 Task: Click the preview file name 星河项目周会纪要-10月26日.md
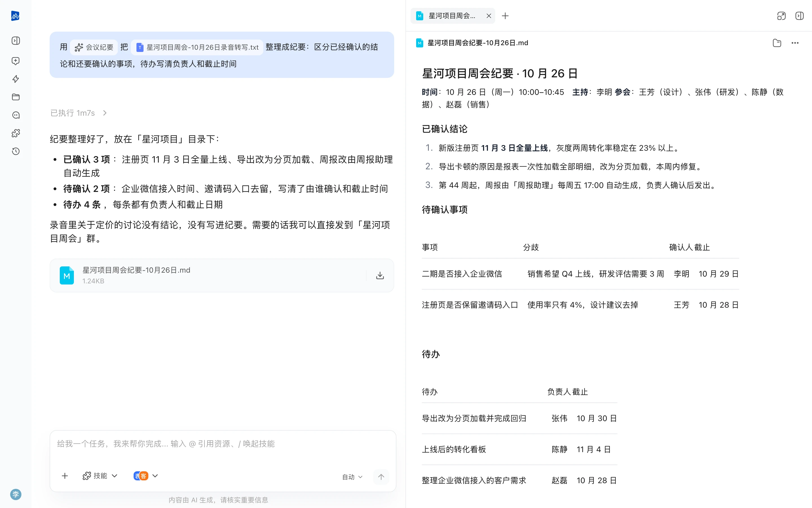click(x=478, y=43)
